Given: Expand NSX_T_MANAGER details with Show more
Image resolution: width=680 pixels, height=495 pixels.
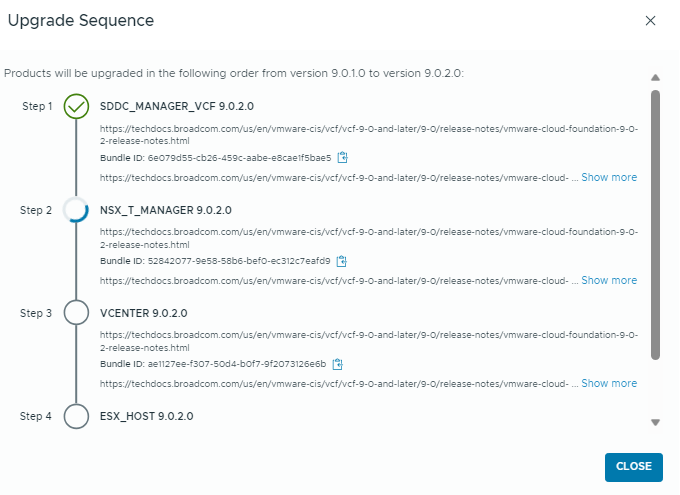Looking at the screenshot, I should (609, 280).
